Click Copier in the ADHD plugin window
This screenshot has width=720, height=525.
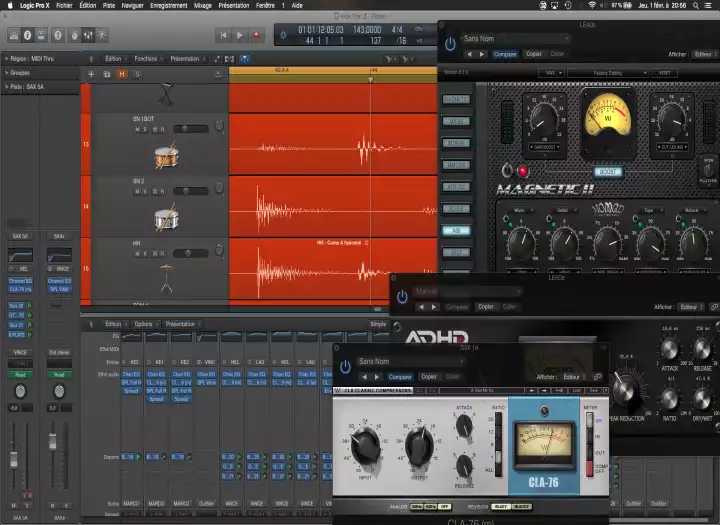pos(486,307)
